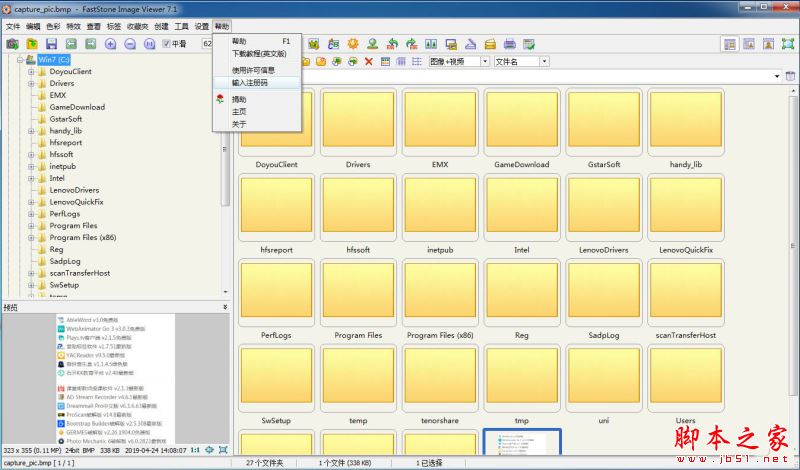Viewport: 800px width, 470px height.
Task: Click the clone stamp tool icon
Action: coord(372,44)
